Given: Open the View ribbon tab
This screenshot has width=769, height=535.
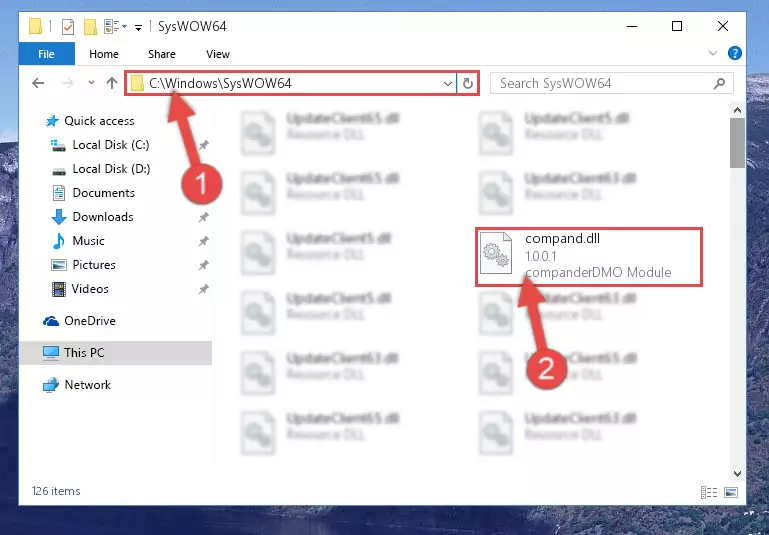Looking at the screenshot, I should (x=218, y=54).
